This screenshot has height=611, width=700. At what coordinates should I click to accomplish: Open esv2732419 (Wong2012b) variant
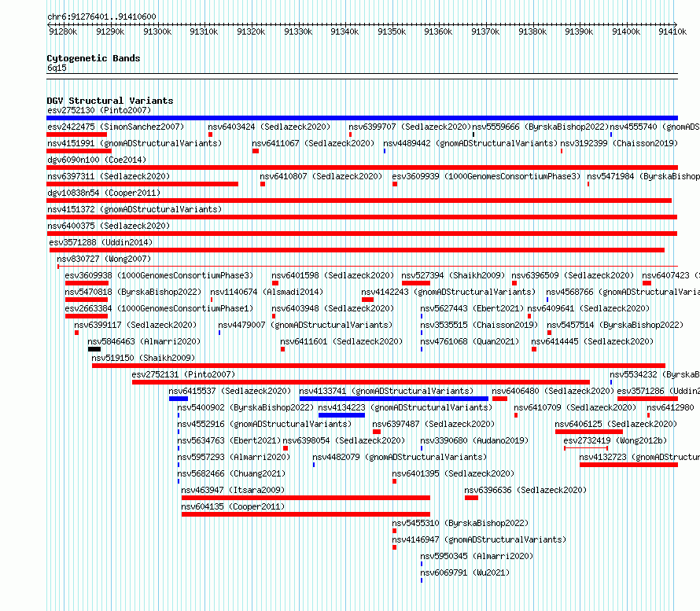pos(615,440)
